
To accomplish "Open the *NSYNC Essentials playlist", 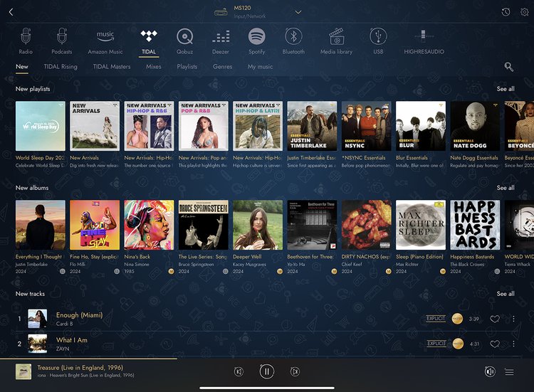I will pyautogui.click(x=367, y=126).
